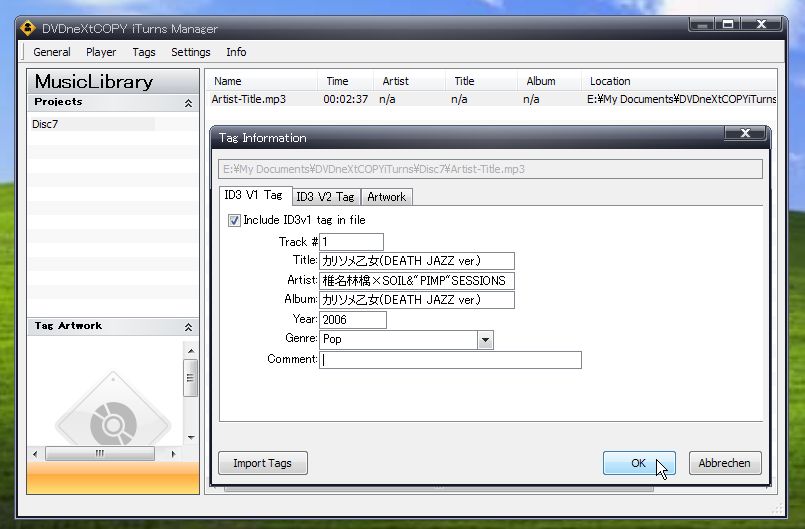Click the file path field
This screenshot has width=805, height=529.
click(490, 169)
